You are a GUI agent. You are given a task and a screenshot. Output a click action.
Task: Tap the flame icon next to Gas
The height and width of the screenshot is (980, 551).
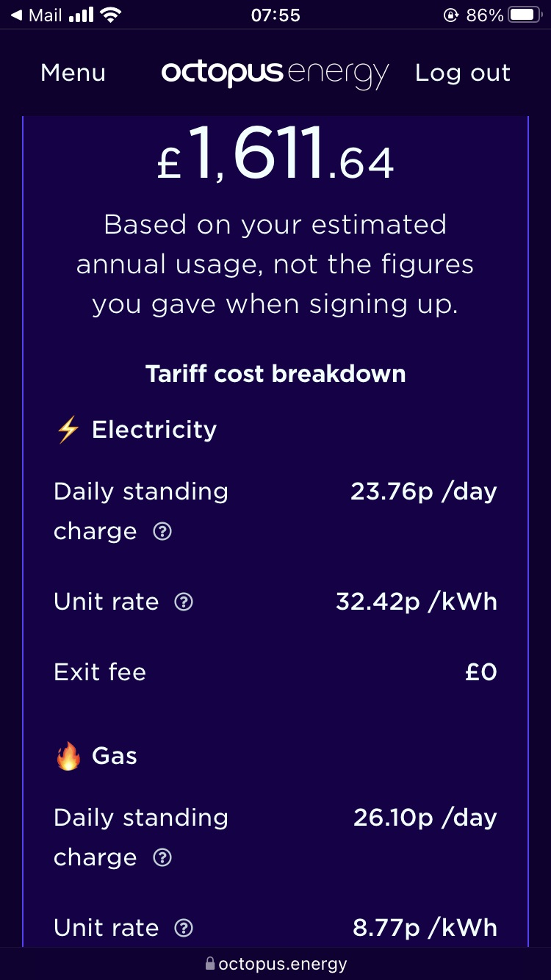click(68, 757)
